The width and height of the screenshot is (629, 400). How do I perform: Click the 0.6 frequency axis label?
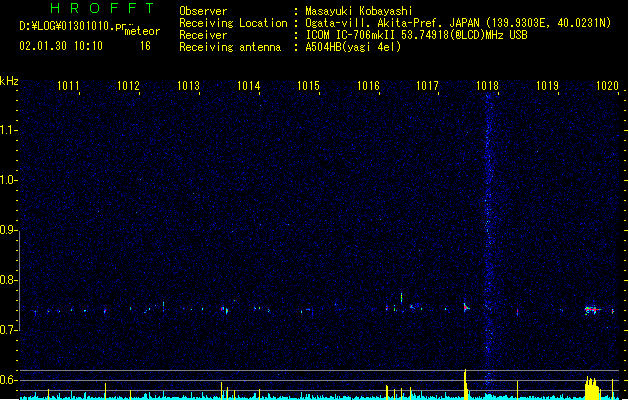[8, 380]
